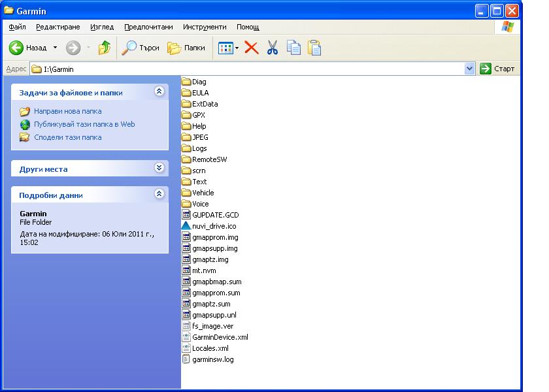The image size is (549, 392).
Task: Go up one folder level
Action: (x=105, y=48)
